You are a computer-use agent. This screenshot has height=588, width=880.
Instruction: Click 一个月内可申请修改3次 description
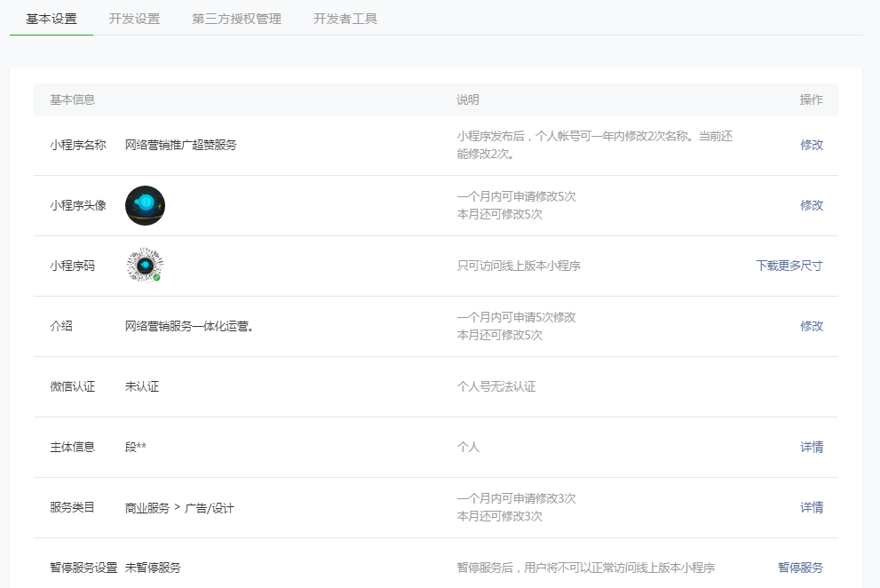click(516, 498)
